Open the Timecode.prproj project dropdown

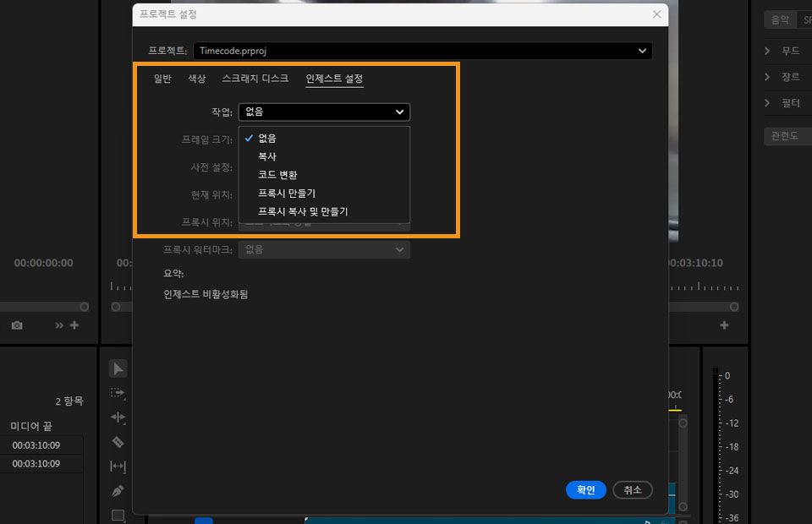pos(422,50)
